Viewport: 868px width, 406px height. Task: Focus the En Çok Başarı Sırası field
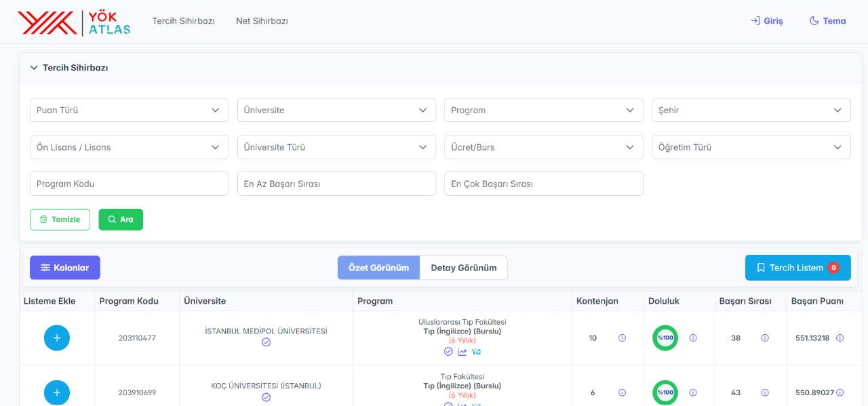pyautogui.click(x=544, y=184)
